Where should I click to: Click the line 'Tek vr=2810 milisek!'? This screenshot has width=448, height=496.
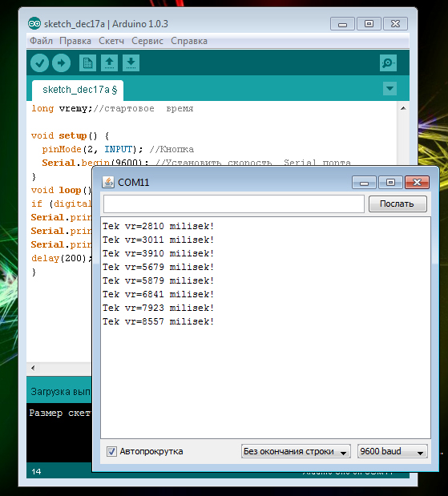pos(158,226)
